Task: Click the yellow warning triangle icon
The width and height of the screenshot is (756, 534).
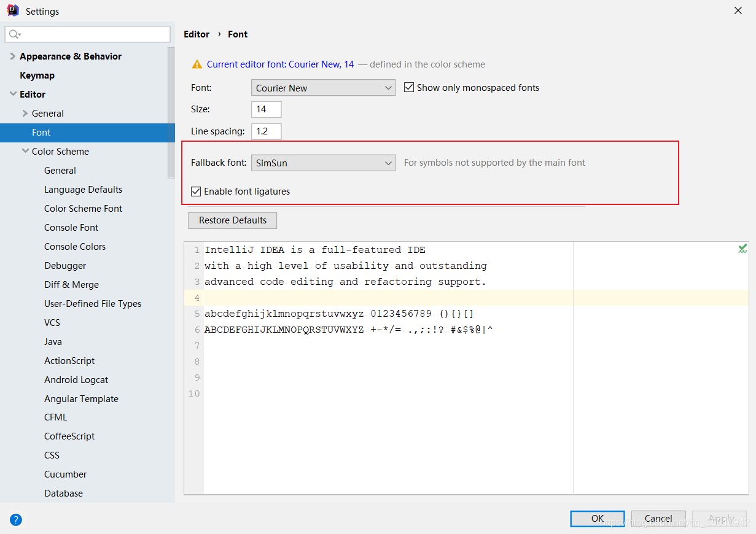Action: (x=197, y=64)
